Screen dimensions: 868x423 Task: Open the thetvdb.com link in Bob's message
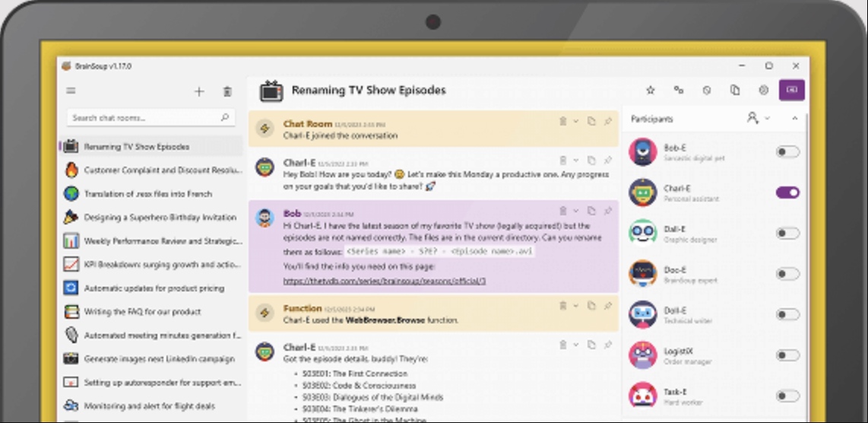pos(384,281)
